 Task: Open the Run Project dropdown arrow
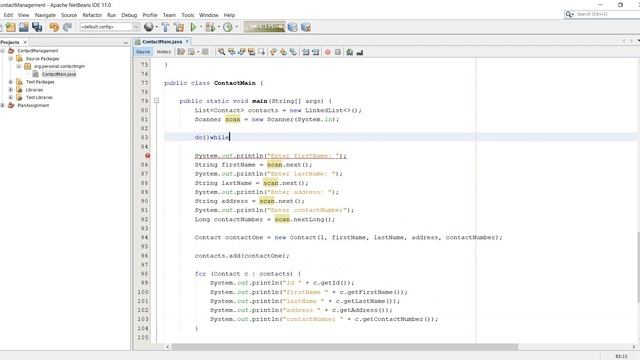(200, 27)
